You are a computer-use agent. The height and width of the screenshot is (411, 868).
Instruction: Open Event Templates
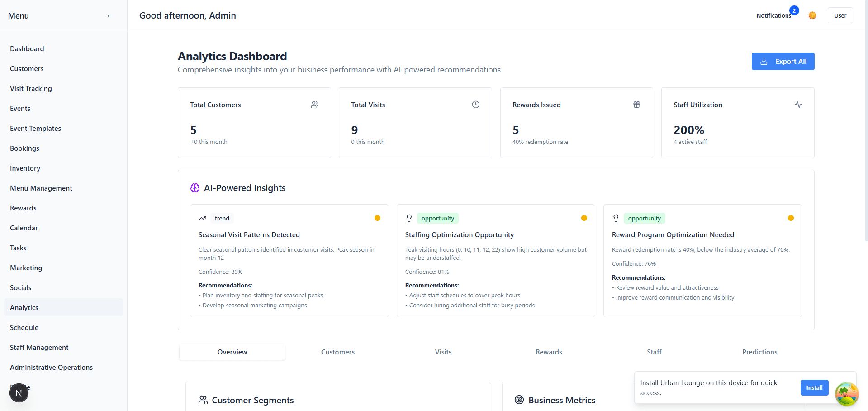63,129
